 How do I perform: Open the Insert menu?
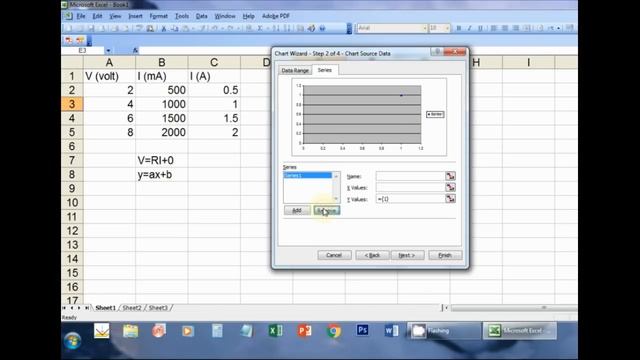(135, 16)
